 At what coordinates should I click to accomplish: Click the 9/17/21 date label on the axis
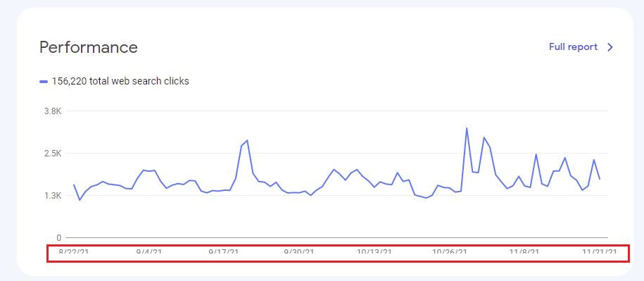tap(224, 251)
